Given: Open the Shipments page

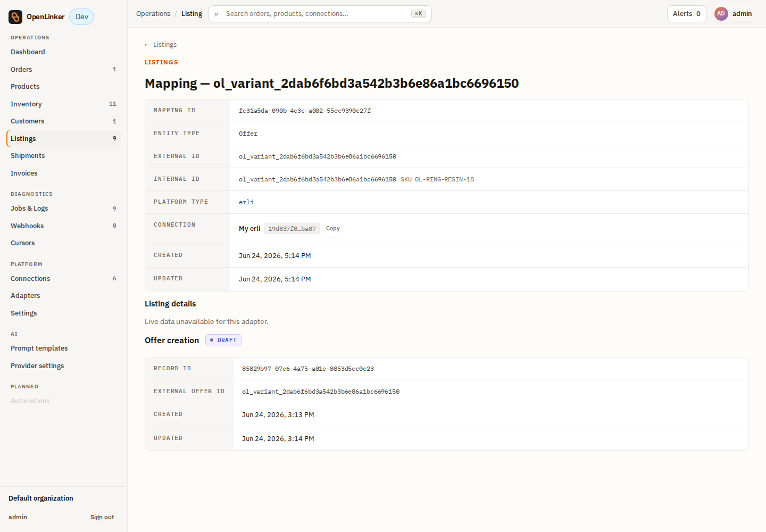Looking at the screenshot, I should point(63,156).
